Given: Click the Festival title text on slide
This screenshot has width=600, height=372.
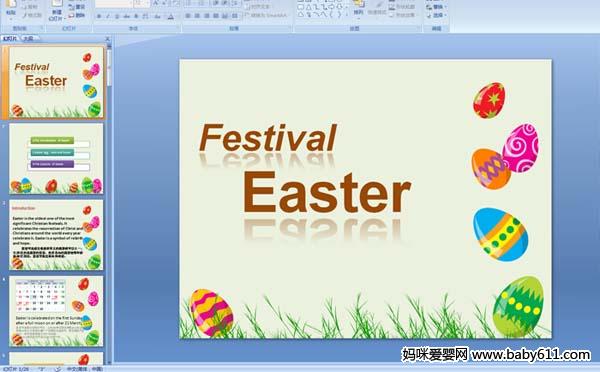Looking at the screenshot, I should tap(268, 138).
